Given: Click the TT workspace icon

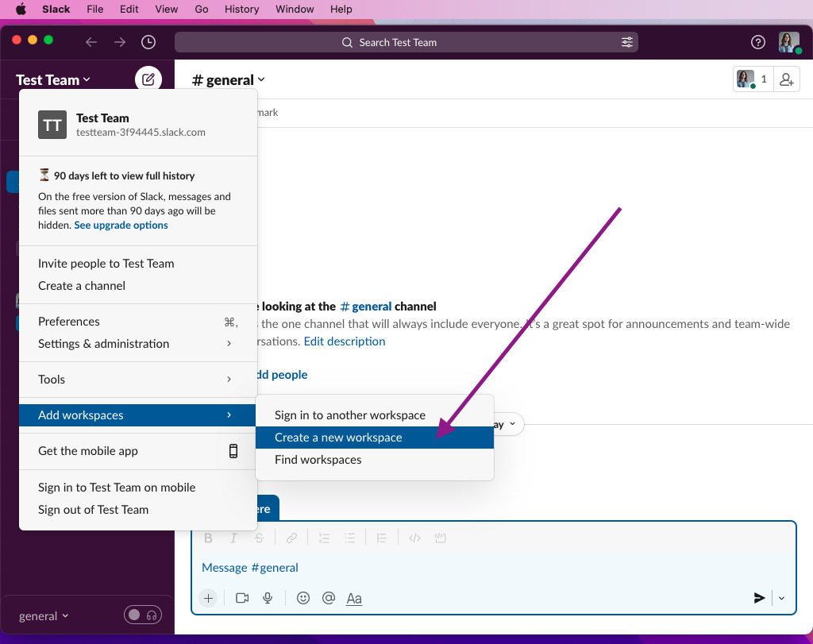Looking at the screenshot, I should tap(52, 125).
